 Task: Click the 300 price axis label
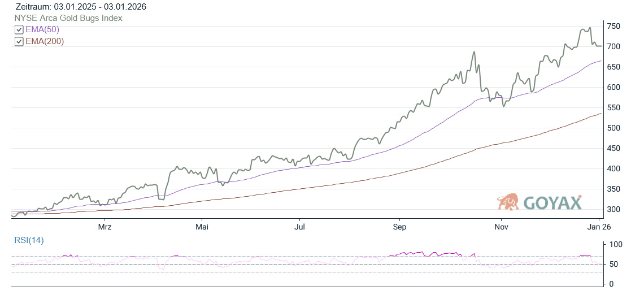[x=613, y=210]
